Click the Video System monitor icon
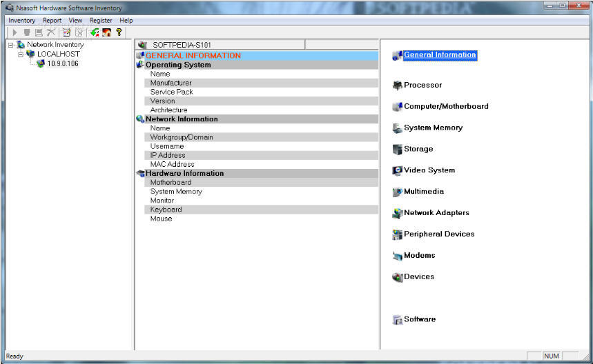The height and width of the screenshot is (364, 593). click(x=397, y=171)
